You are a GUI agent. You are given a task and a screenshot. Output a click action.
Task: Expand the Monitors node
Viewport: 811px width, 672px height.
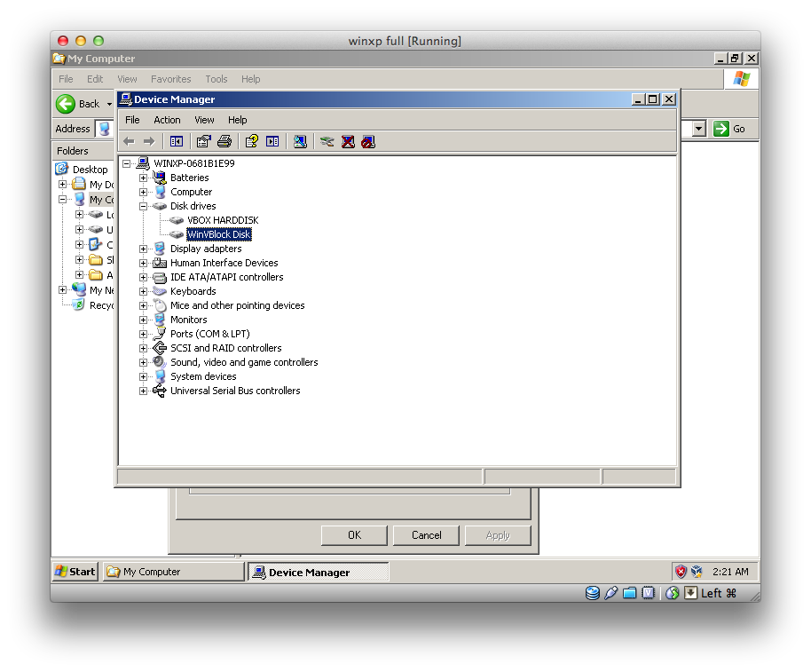tap(143, 320)
